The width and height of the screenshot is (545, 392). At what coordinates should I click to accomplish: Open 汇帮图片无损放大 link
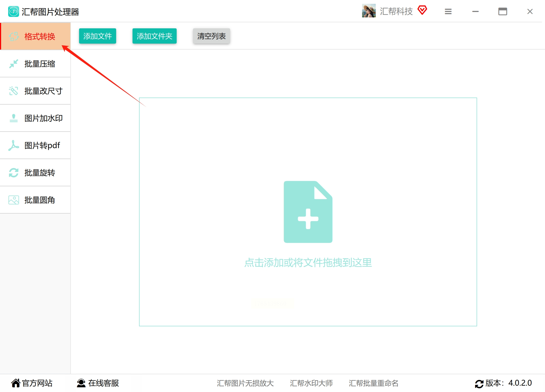coord(245,383)
